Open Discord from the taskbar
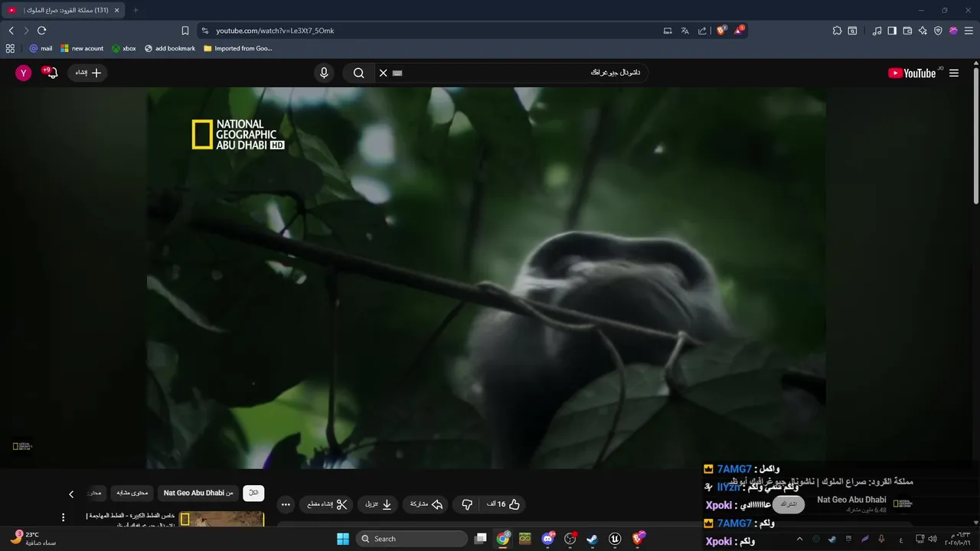The height and width of the screenshot is (551, 980). click(x=547, y=539)
